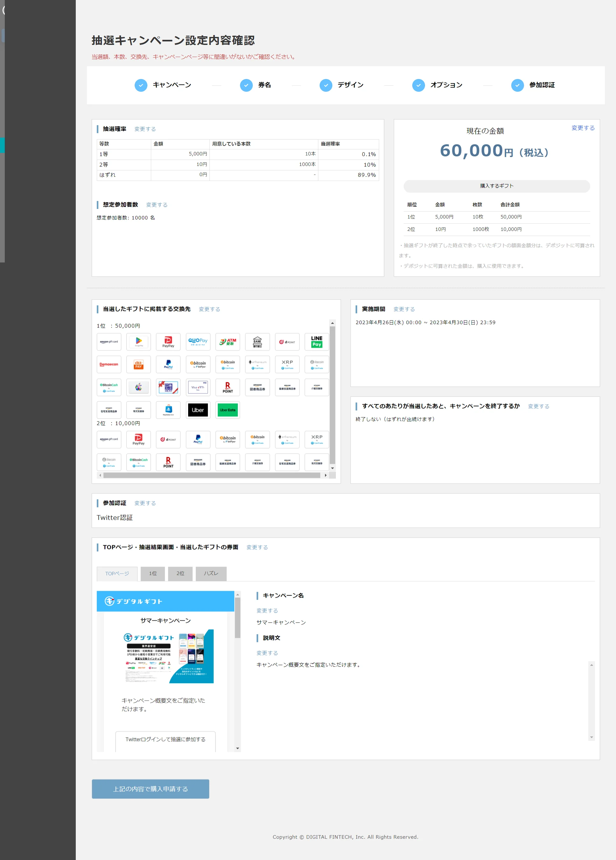Click exchange list horizontal scrollbar thumb

(211, 475)
